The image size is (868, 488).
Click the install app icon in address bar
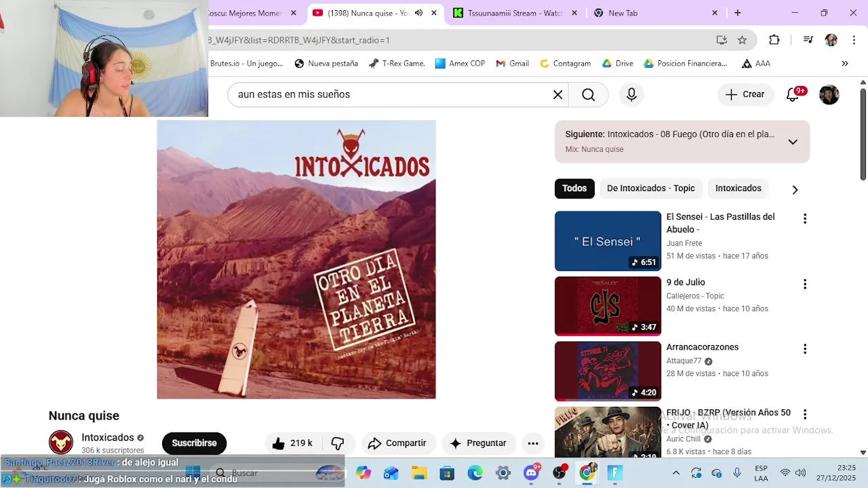click(x=722, y=40)
